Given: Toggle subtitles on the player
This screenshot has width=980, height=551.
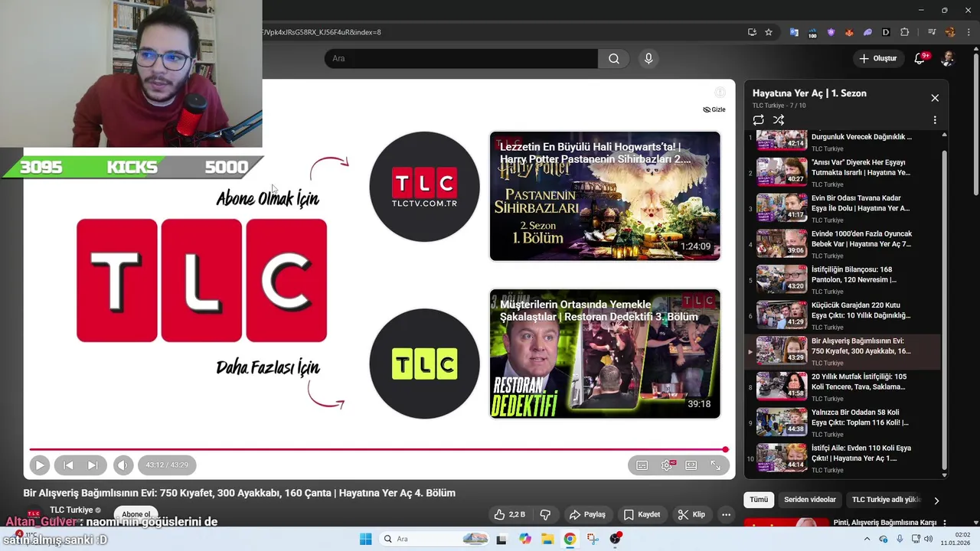Looking at the screenshot, I should point(642,465).
